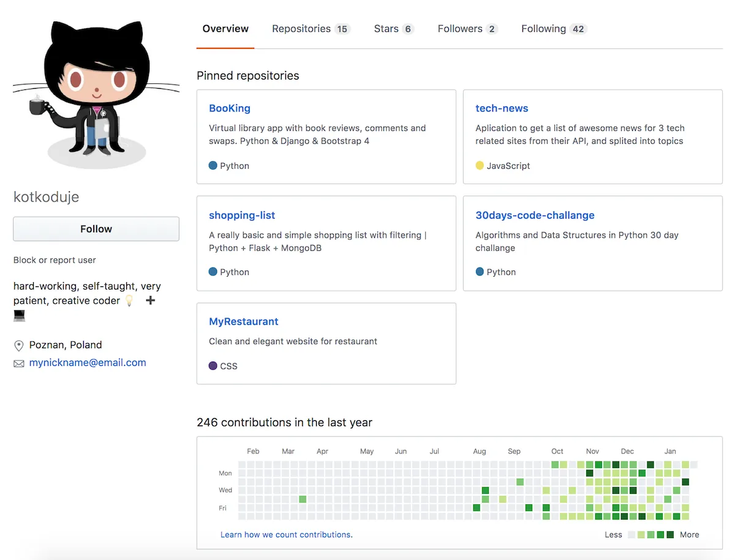This screenshot has width=735, height=560.
Task: Click the Mon label in contribution graph
Action: (225, 473)
